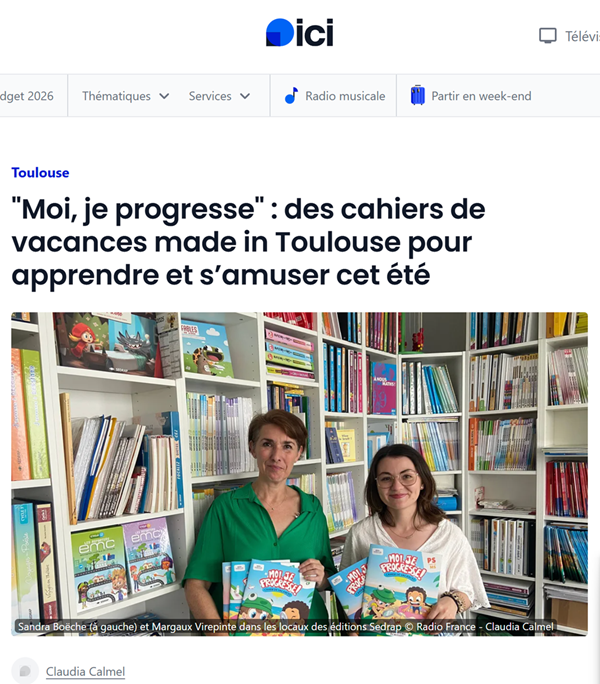600x684 pixels.
Task: Click the blue suitcase icon
Action: (418, 95)
